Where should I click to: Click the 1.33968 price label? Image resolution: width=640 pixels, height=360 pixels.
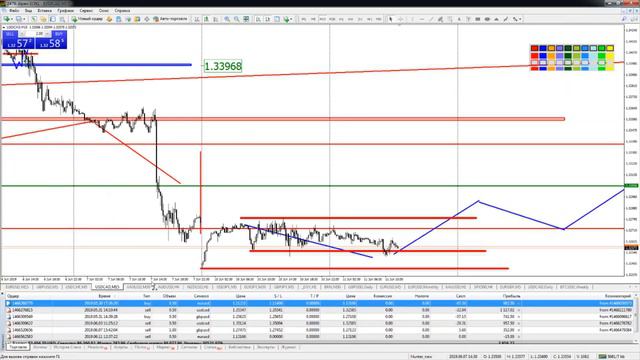coord(223,66)
